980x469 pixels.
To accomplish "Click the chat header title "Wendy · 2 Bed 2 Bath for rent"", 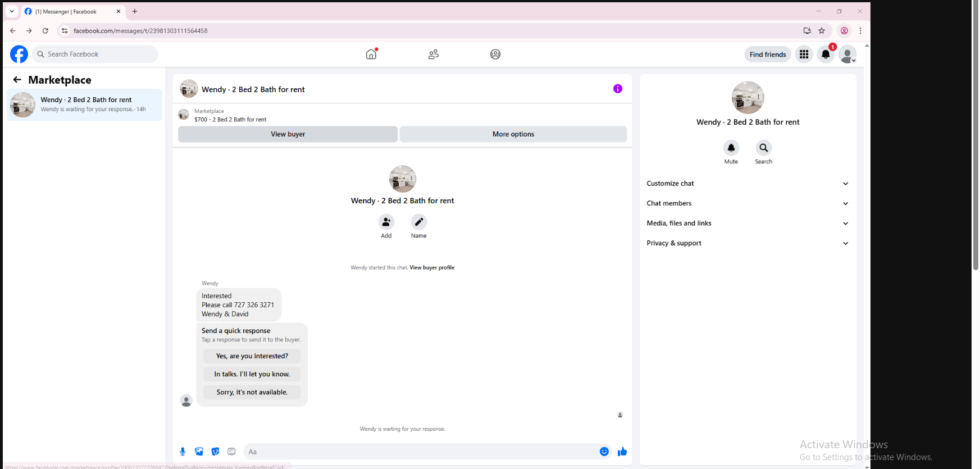I will coord(253,89).
